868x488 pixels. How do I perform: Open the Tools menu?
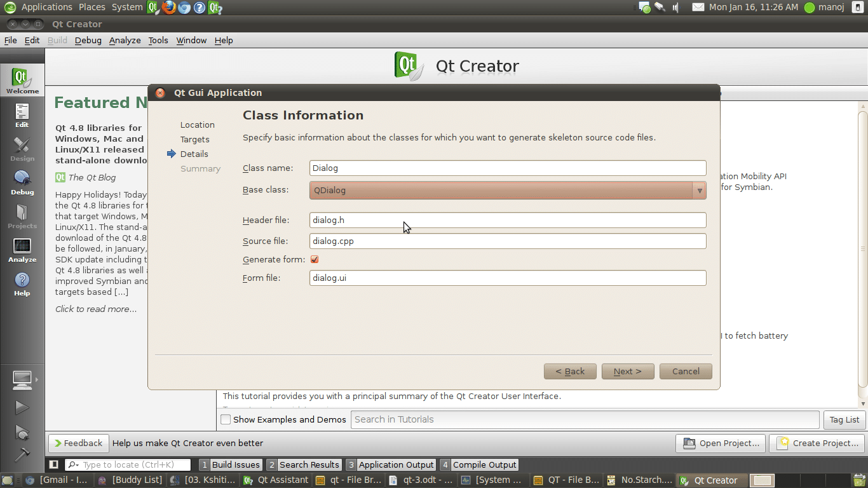158,40
